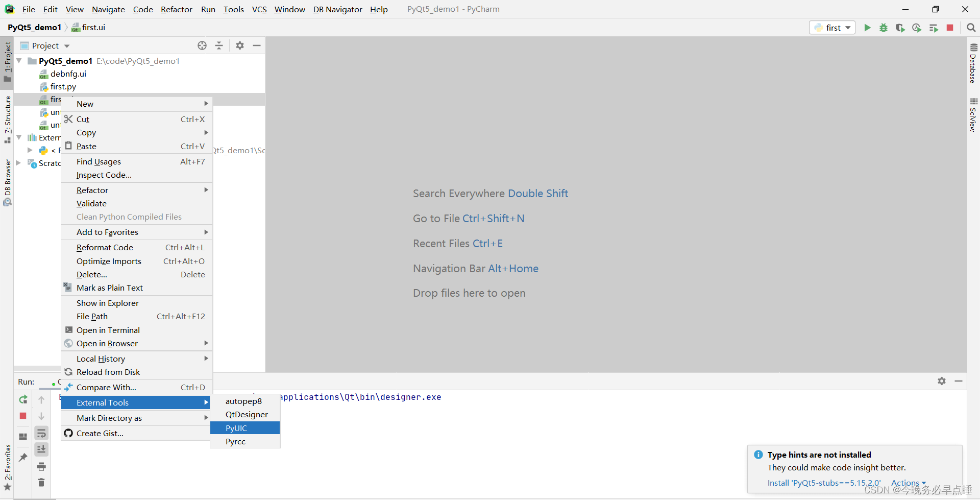Image resolution: width=980 pixels, height=500 pixels.
Task: Click Reformat Code menu entry
Action: pos(136,247)
